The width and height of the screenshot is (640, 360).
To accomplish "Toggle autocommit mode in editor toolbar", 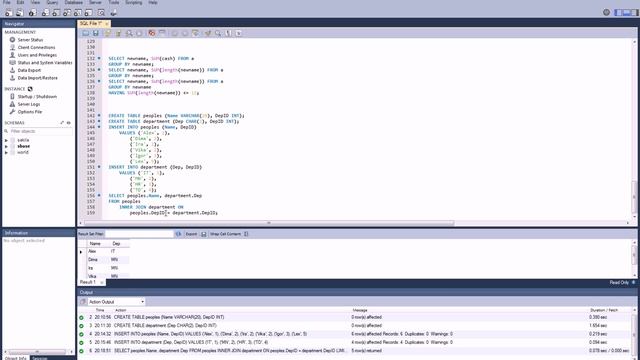I will (196, 33).
